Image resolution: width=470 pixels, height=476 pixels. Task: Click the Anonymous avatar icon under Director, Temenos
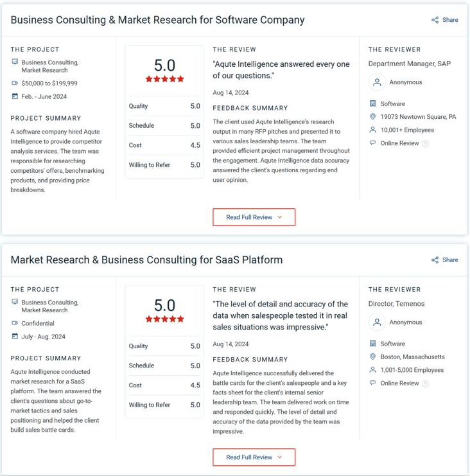coord(377,322)
